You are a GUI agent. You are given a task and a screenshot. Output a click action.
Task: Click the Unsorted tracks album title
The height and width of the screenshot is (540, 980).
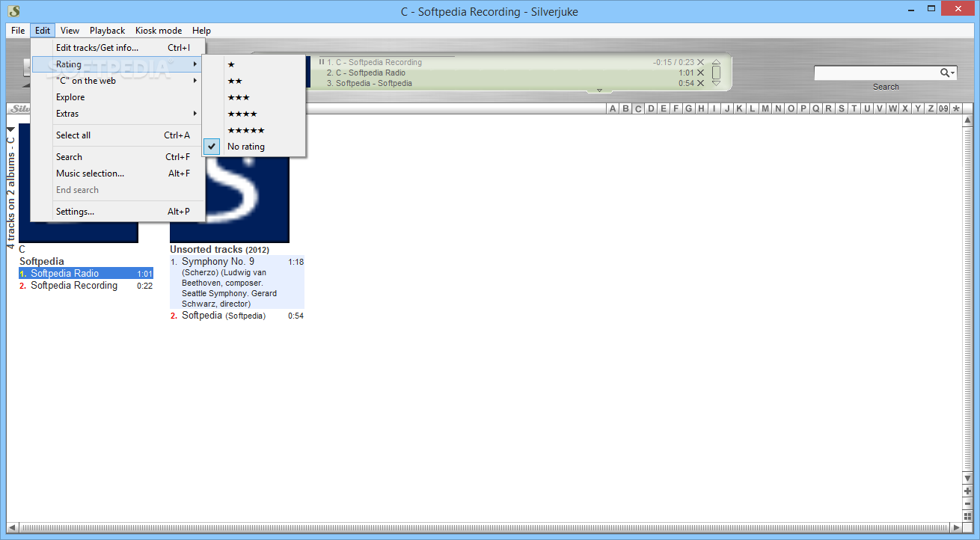click(x=219, y=249)
